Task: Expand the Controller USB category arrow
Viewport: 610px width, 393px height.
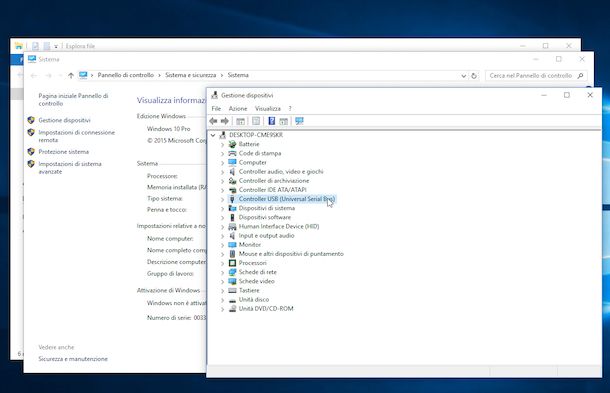Action: pyautogui.click(x=223, y=199)
